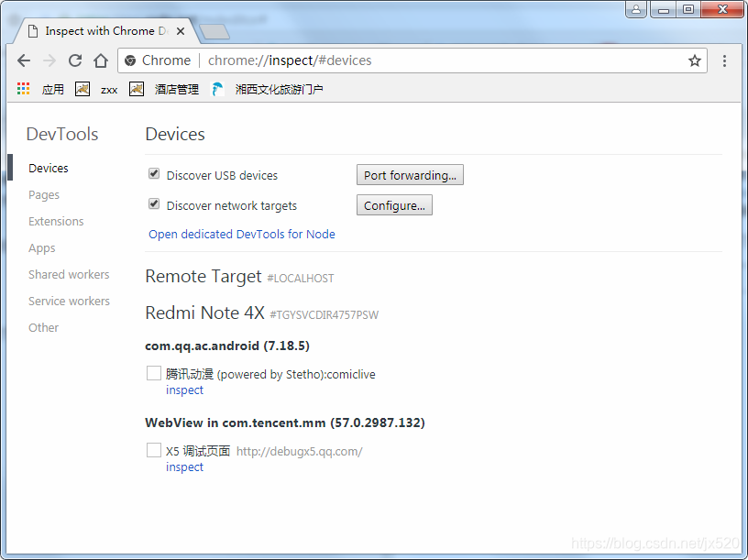The width and height of the screenshot is (748, 560).
Task: Reload the chrome://inspect page
Action: point(75,60)
